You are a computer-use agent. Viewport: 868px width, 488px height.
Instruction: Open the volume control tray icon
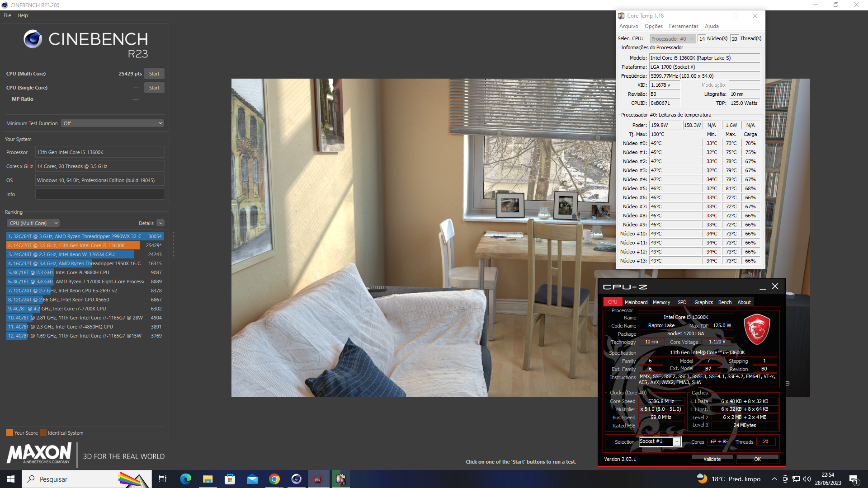(x=807, y=479)
